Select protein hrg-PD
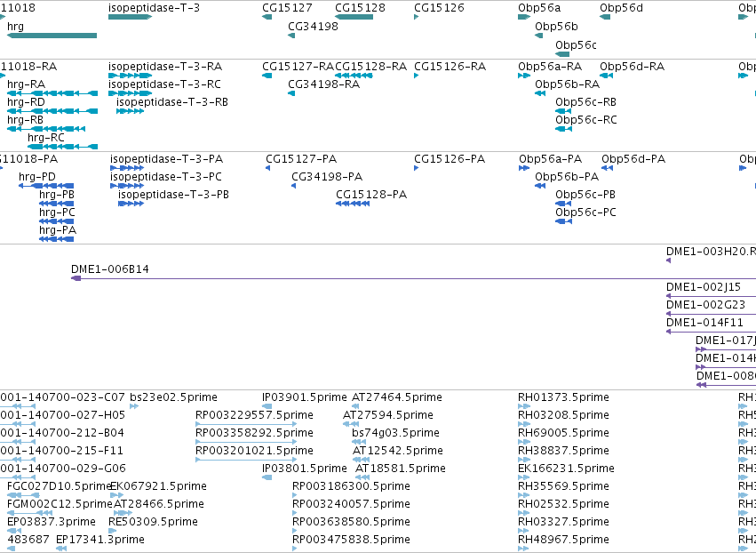Screen dimensions: 756x553 46,186
